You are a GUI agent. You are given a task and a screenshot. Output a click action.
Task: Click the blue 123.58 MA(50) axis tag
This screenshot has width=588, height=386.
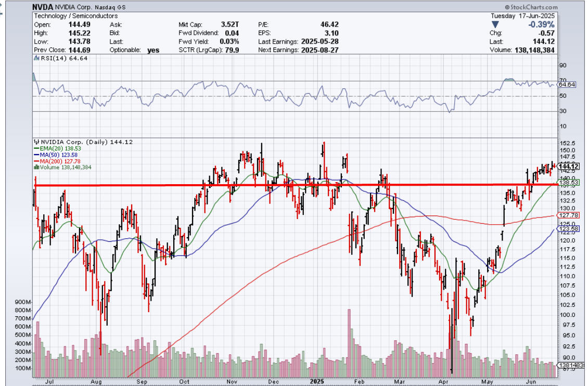pos(568,228)
